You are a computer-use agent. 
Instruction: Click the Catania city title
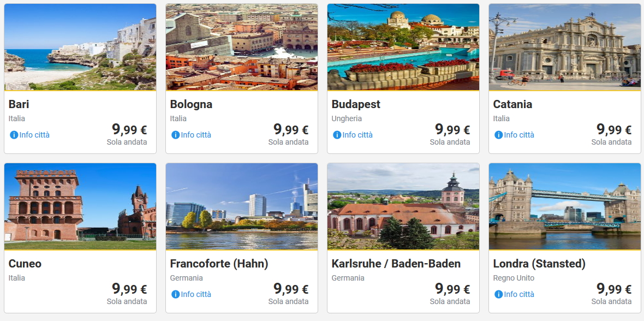(x=512, y=104)
